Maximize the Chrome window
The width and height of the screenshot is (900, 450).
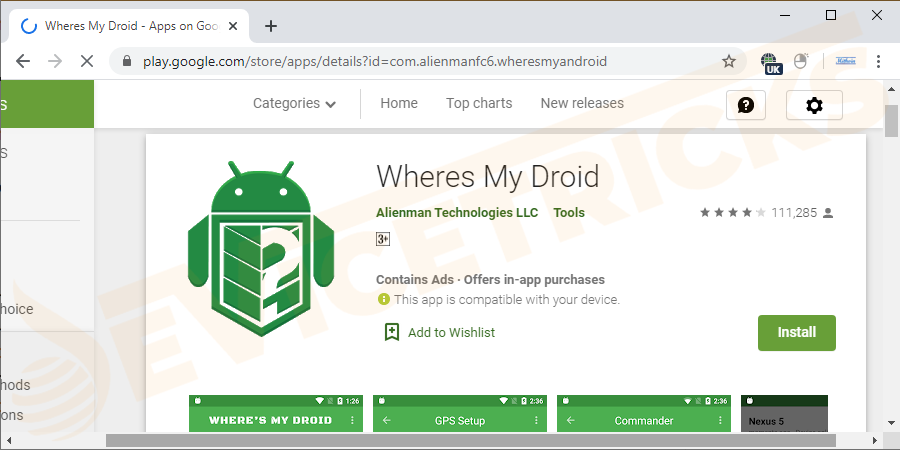[x=831, y=15]
